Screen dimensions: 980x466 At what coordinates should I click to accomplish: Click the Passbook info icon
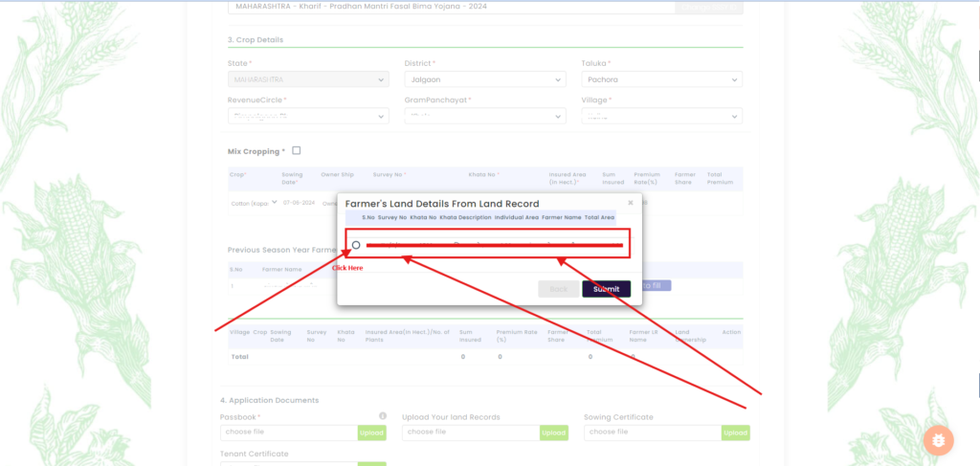pos(383,416)
